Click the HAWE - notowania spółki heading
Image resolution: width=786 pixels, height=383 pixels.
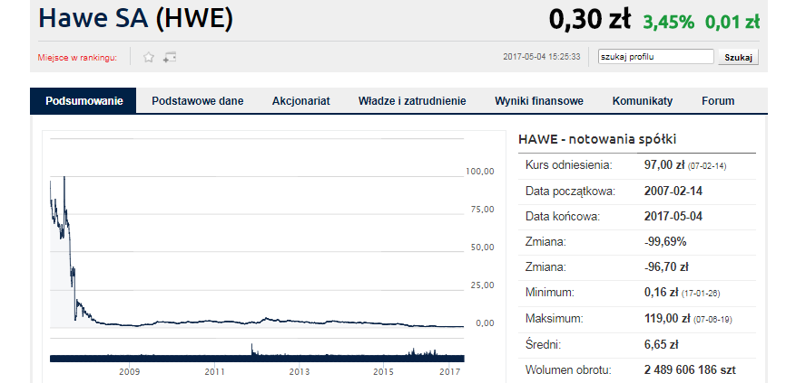point(597,139)
